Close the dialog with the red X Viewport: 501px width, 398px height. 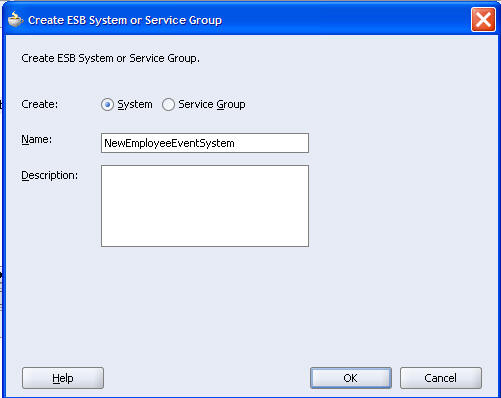pyautogui.click(x=483, y=20)
